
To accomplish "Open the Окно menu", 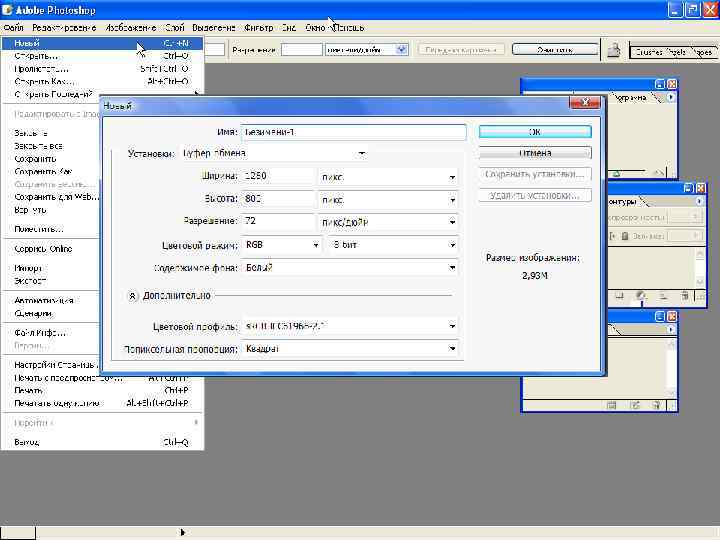I will pos(315,28).
